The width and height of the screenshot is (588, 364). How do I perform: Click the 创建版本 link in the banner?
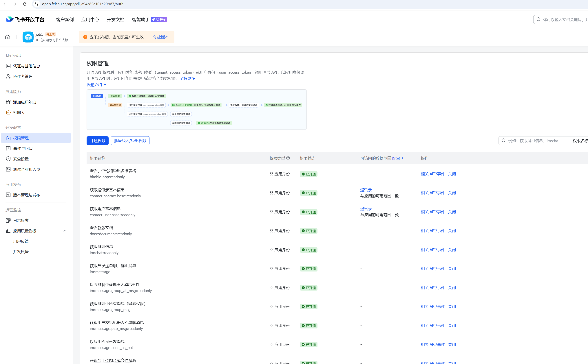point(161,37)
